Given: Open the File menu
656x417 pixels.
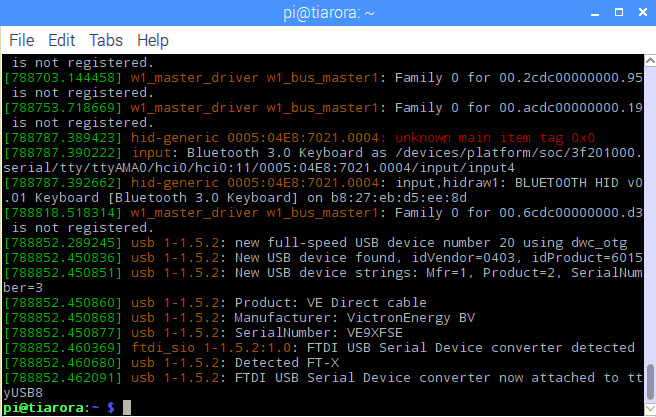Looking at the screenshot, I should coord(21,41).
